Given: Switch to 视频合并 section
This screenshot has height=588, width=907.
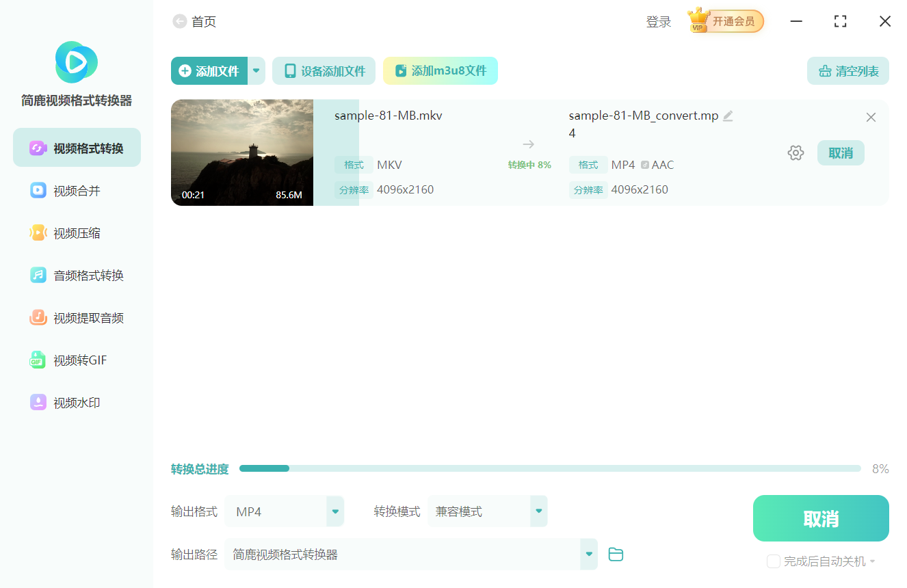Looking at the screenshot, I should 77,190.
